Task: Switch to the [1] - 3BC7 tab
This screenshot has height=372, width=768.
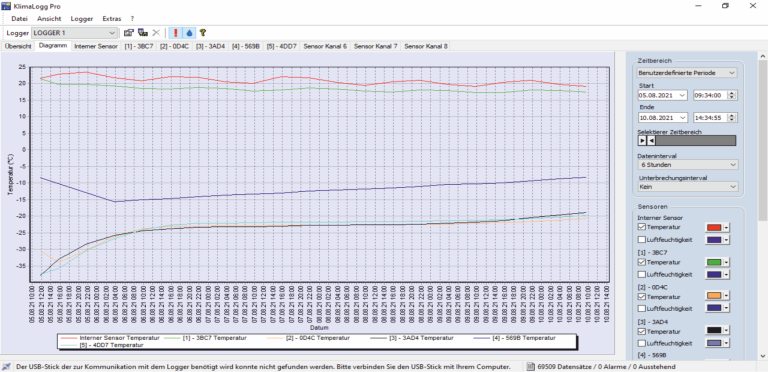Action: coord(139,46)
